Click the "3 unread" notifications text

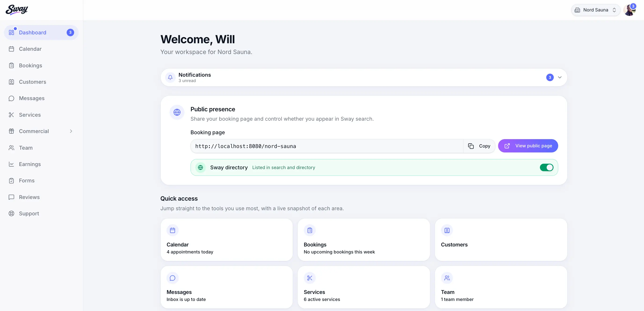[x=187, y=81]
